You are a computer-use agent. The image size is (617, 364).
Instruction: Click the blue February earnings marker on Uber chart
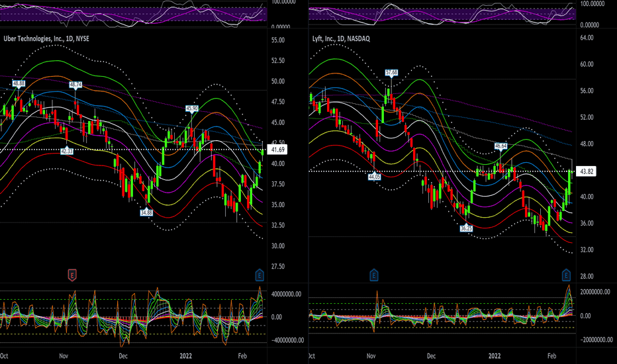[x=260, y=275]
